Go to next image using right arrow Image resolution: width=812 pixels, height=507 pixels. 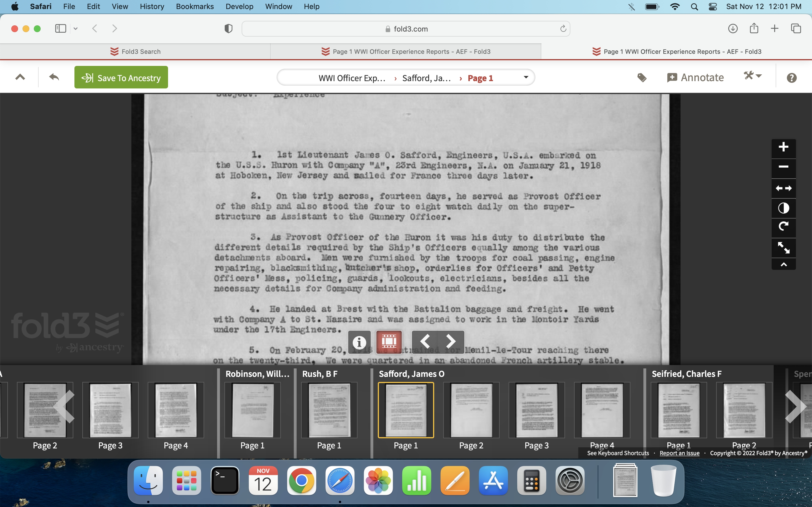click(451, 342)
